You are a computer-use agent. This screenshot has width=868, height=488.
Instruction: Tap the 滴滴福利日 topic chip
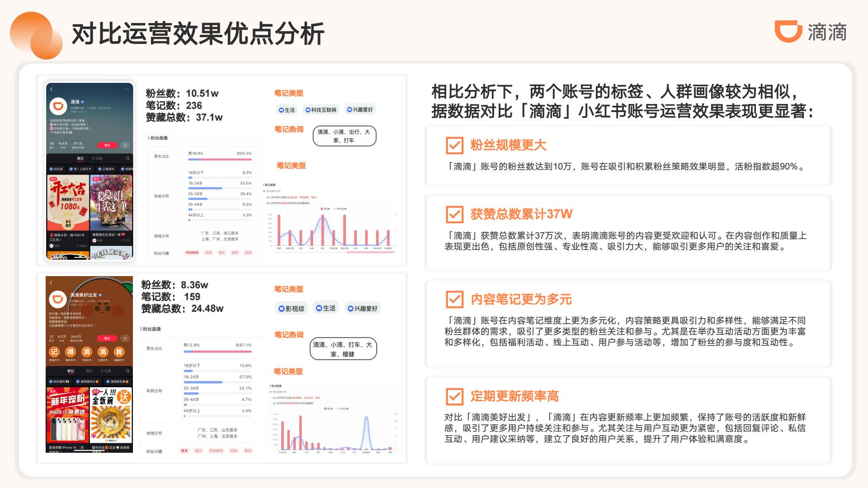[88, 382]
